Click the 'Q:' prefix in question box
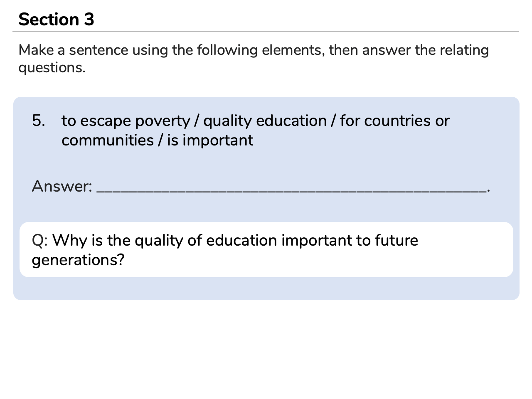The width and height of the screenshot is (532, 399). pos(40,241)
